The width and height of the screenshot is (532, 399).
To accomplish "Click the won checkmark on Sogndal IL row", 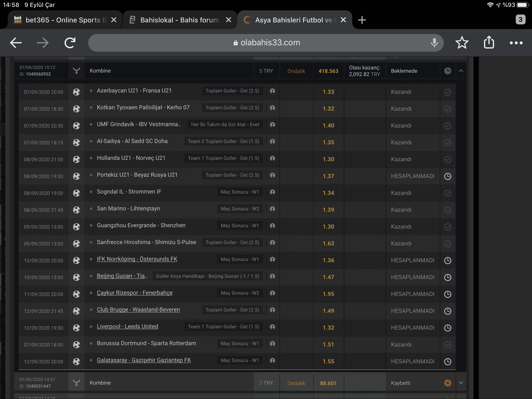I will [448, 193].
